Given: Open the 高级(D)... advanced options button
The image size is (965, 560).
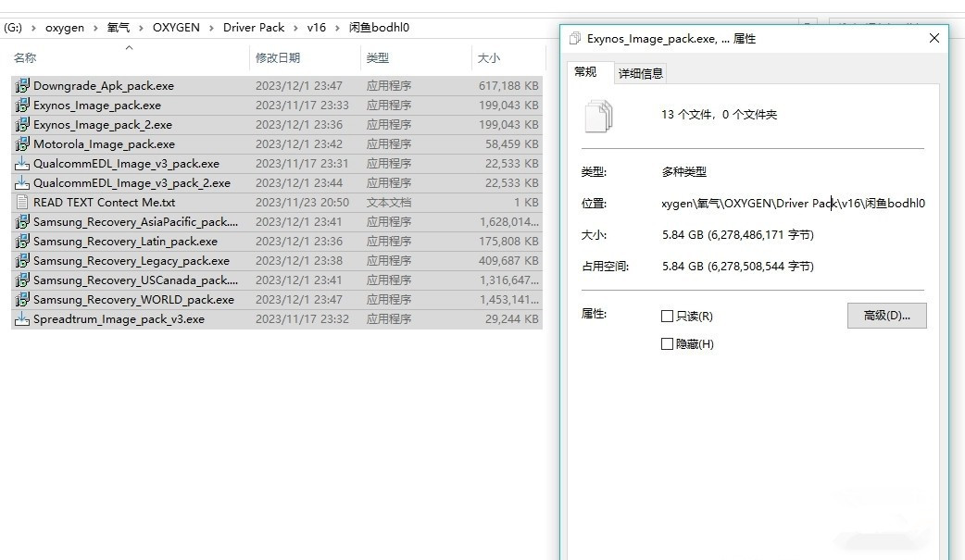Looking at the screenshot, I should point(887,316).
